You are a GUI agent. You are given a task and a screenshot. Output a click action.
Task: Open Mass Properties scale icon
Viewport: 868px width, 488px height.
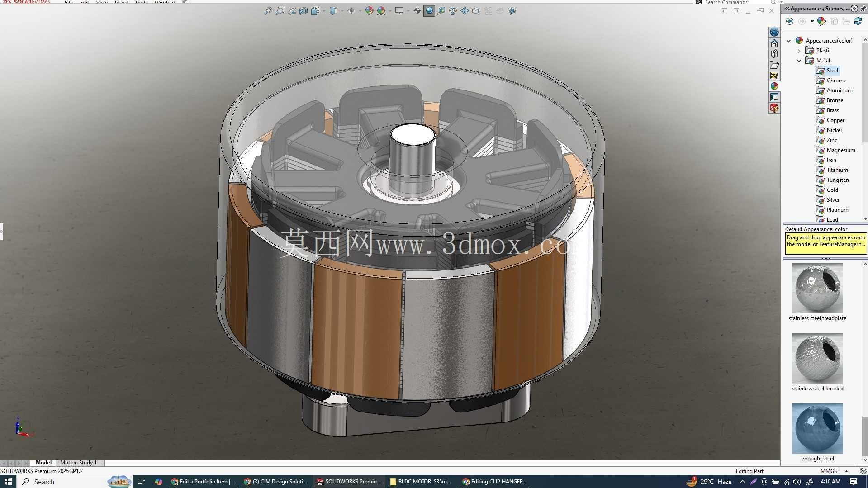[453, 11]
